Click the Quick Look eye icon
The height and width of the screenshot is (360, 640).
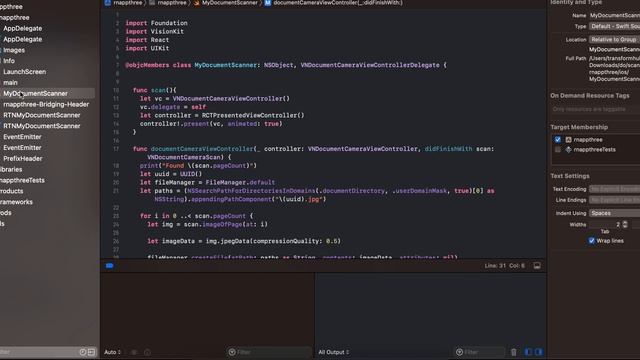click(134, 352)
